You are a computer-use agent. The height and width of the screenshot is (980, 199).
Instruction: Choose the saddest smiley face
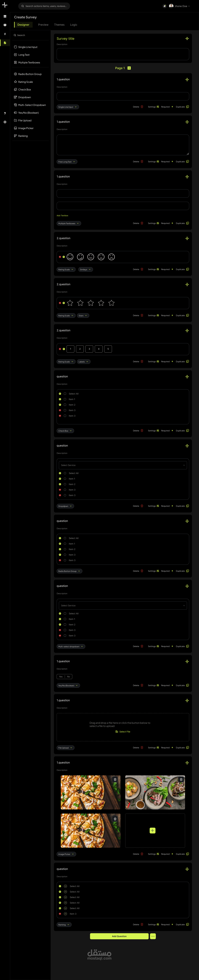111,257
